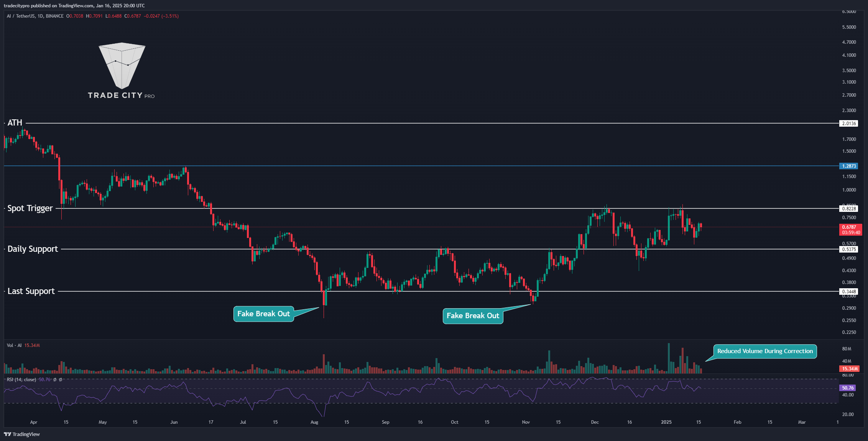Select the ATH line label
This screenshot has width=868, height=441.
[15, 123]
